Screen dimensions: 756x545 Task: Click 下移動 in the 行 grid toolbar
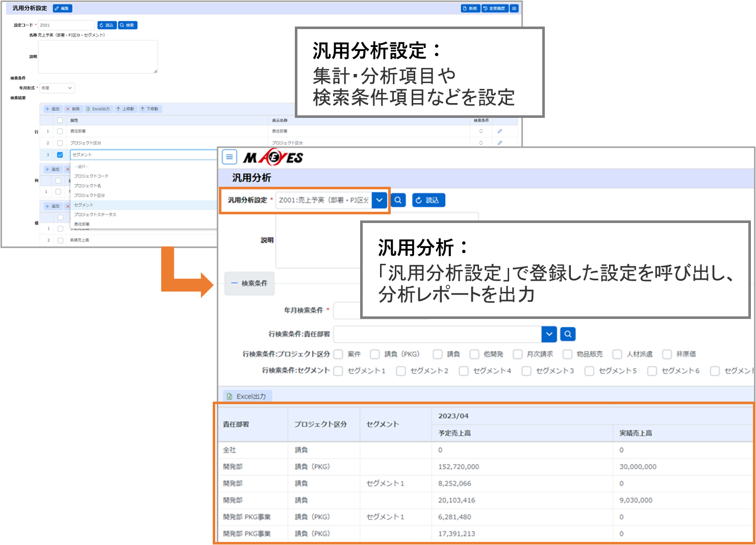tap(150, 109)
